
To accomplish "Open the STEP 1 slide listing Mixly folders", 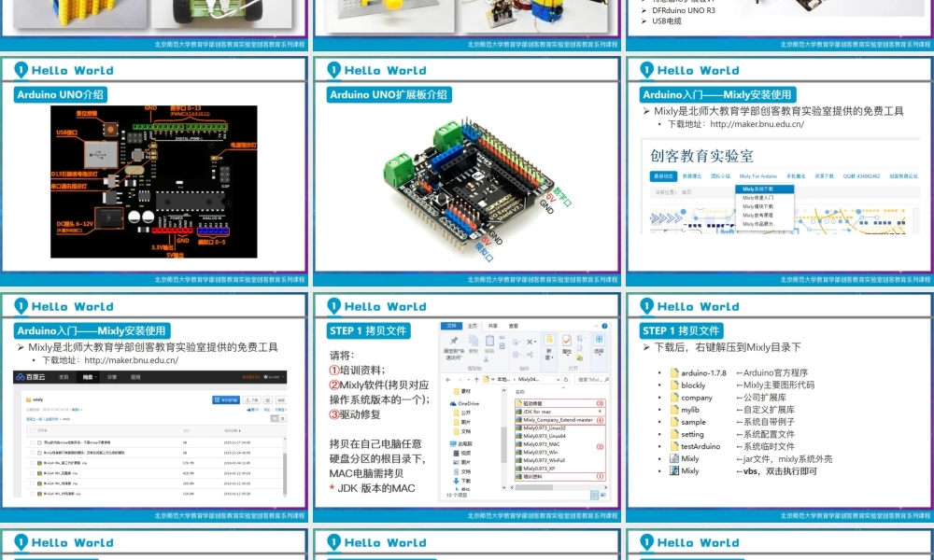I will pos(780,408).
